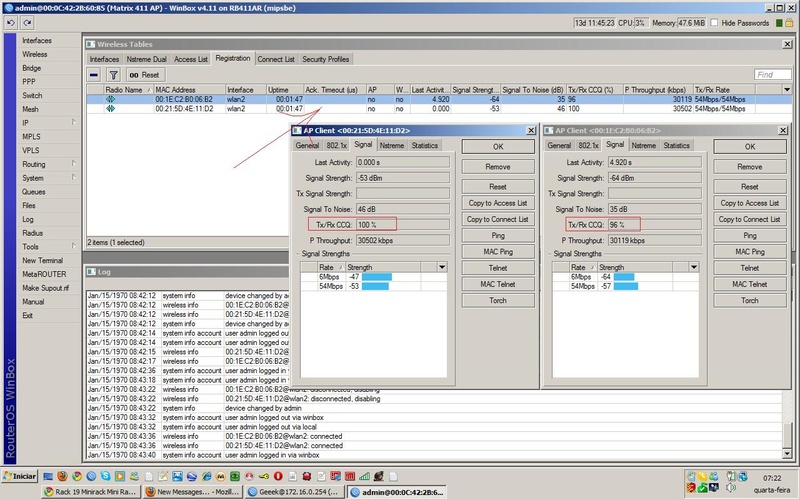
Task: Click MAC Ping for client 00:21:5D:4E:11:D2
Action: (x=498, y=252)
